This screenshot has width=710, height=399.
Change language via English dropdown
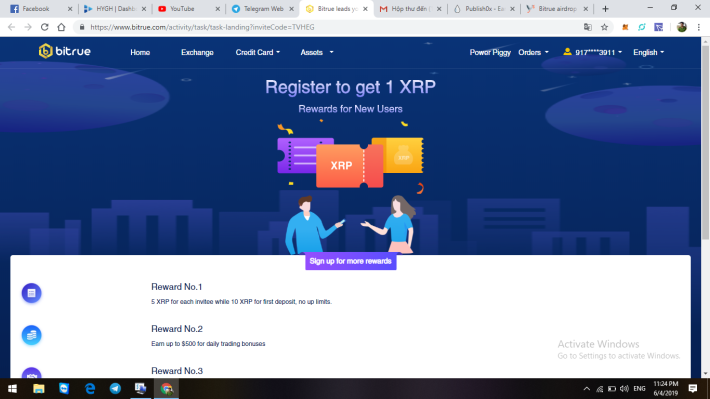point(648,53)
